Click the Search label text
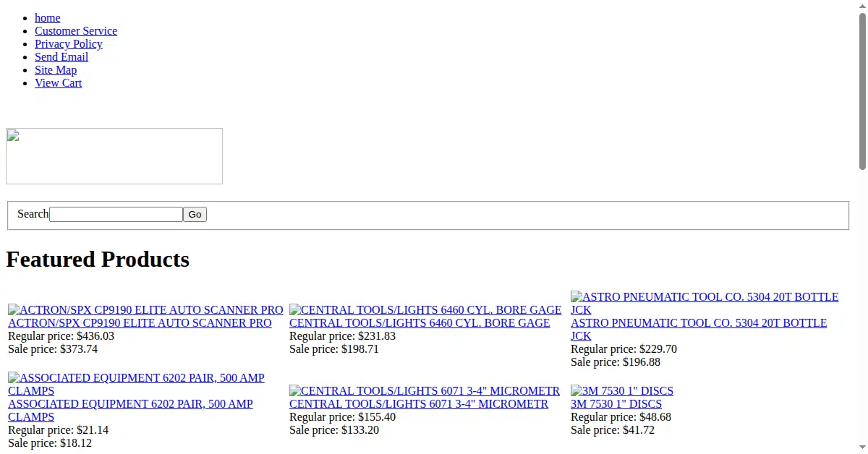The image size is (868, 454). (33, 214)
